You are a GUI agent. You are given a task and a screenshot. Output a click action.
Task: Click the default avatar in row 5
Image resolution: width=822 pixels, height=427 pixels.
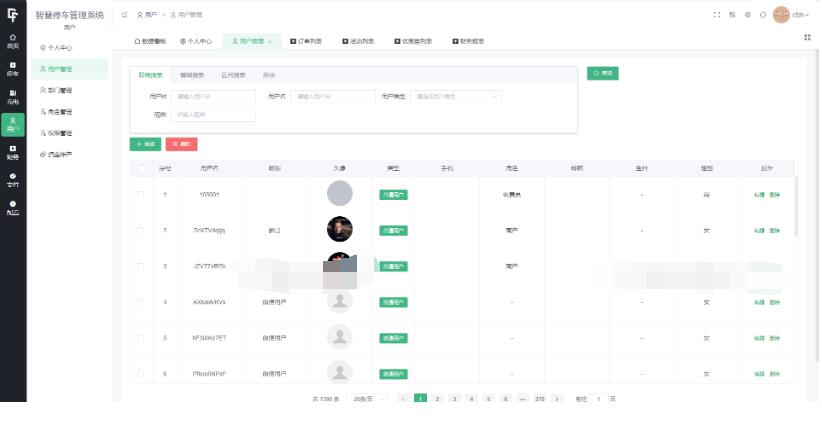340,336
